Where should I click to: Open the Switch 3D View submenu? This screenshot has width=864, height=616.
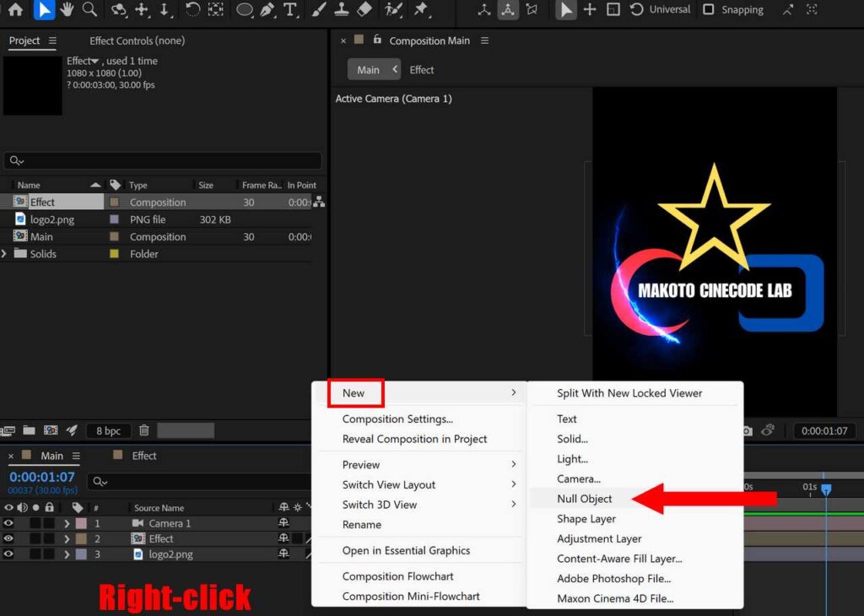point(419,504)
